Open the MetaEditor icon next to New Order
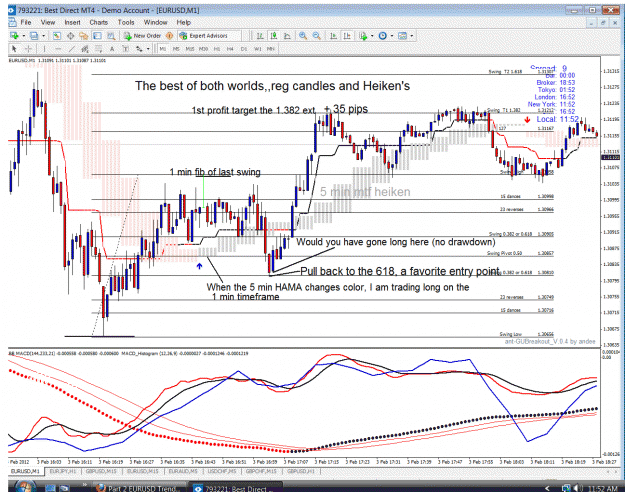Image resolution: width=625 pixels, height=492 pixels. (x=169, y=36)
